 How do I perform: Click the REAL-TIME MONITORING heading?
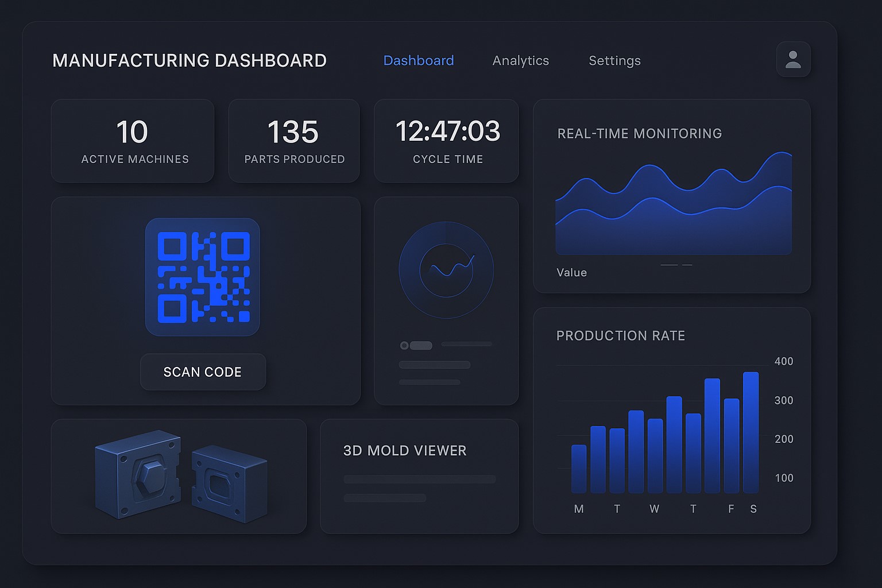click(640, 133)
